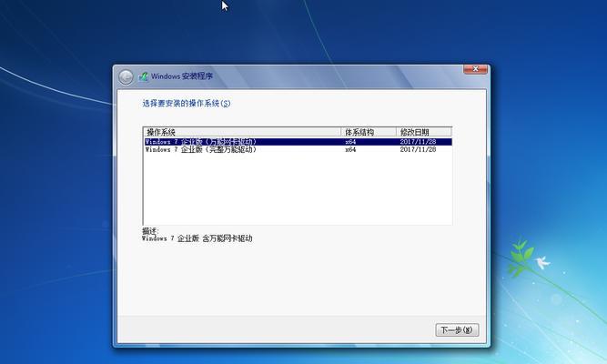
Task: Click x64 in the highlighted first row
Action: 350,142
